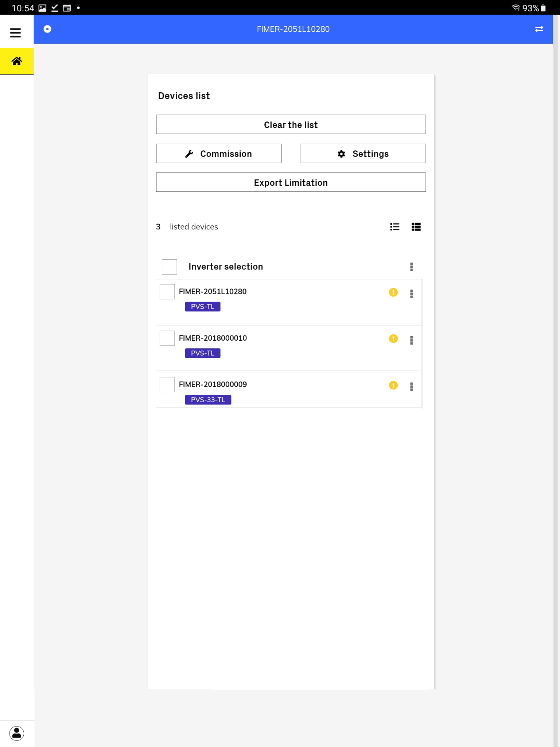The image size is (560, 747).
Task: Tap the circle status icon in blue header
Action: click(47, 29)
